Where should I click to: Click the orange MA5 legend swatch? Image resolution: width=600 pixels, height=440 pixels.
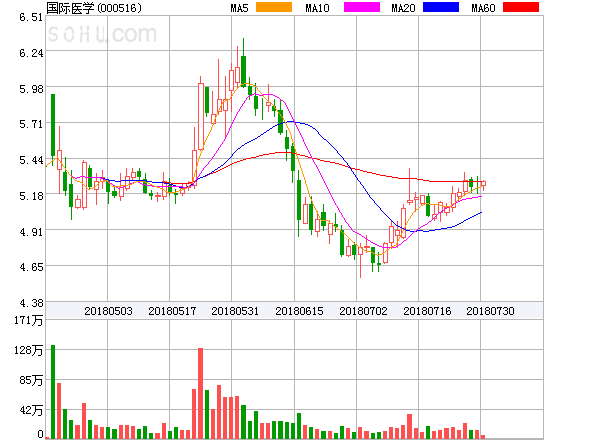274,7
